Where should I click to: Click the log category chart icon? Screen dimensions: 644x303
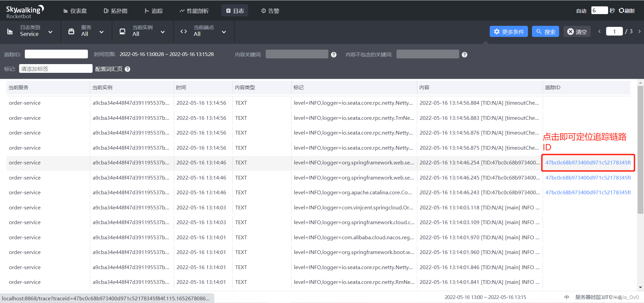[10, 32]
